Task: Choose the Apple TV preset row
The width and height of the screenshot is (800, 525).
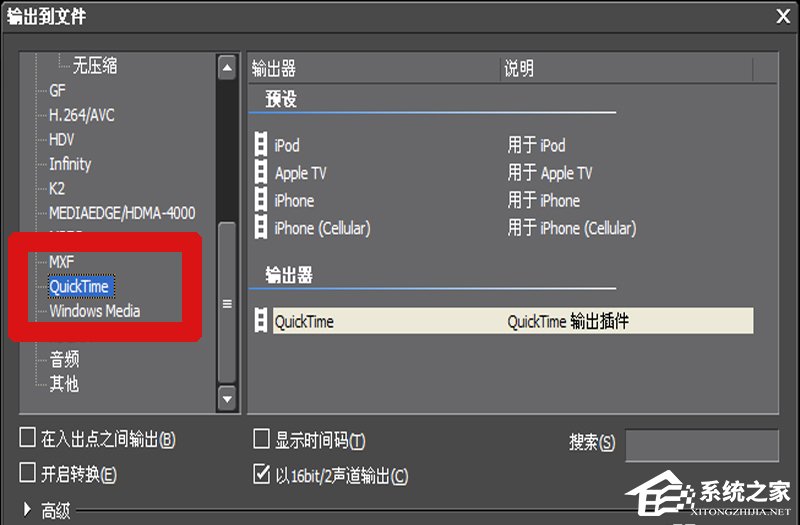Action: [x=504, y=172]
